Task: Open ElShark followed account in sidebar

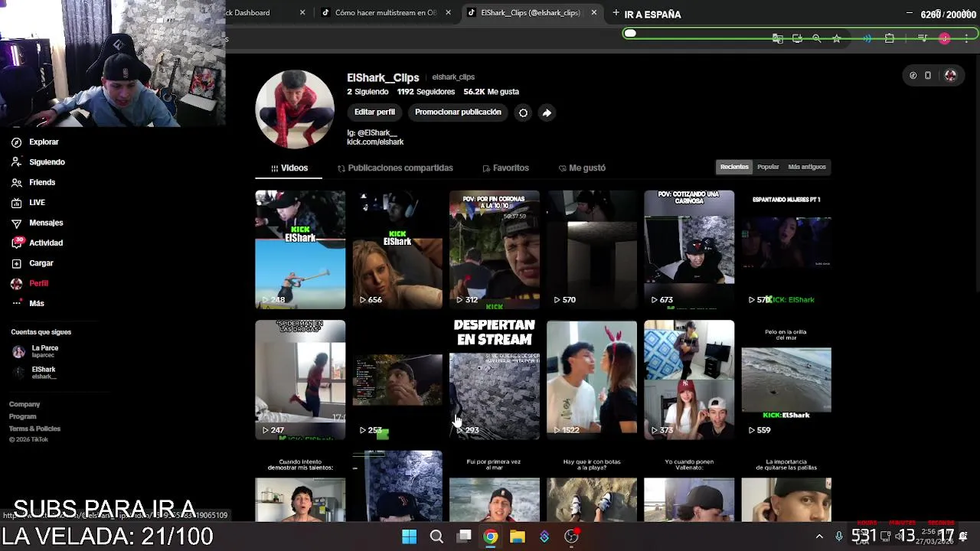Action: [36, 373]
